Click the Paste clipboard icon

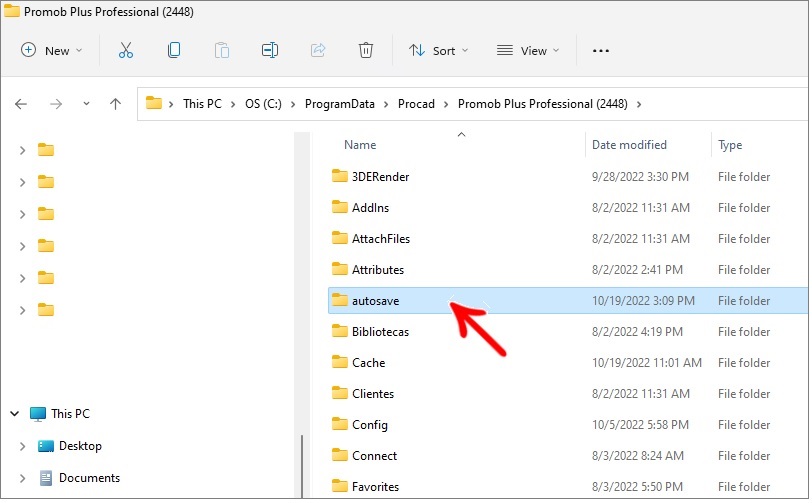[222, 50]
